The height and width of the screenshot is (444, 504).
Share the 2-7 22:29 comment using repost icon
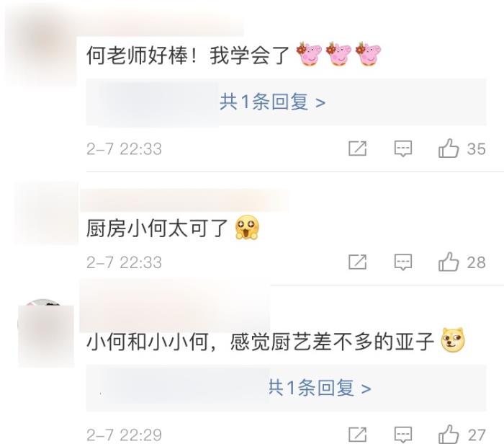point(357,435)
